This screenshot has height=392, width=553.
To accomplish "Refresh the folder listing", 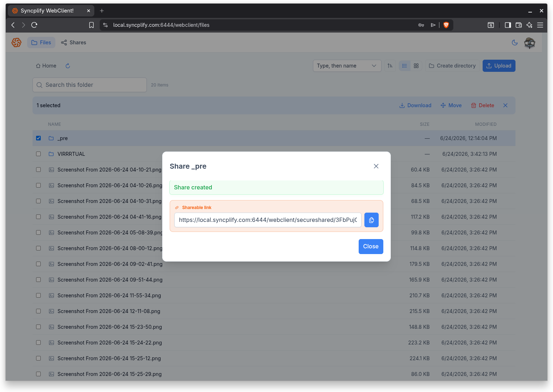I will (68, 66).
